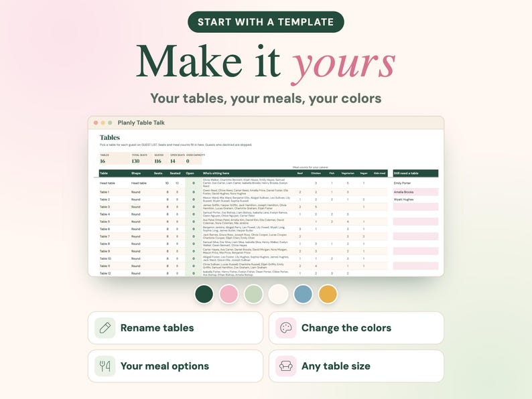Screen dimensions: 532x399
Task: Click the Open seats cell in Table 6 row
Action: coord(194,229)
